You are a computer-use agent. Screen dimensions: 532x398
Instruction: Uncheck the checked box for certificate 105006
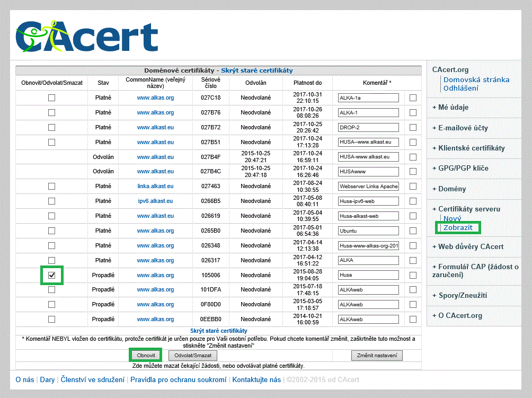pyautogui.click(x=51, y=275)
